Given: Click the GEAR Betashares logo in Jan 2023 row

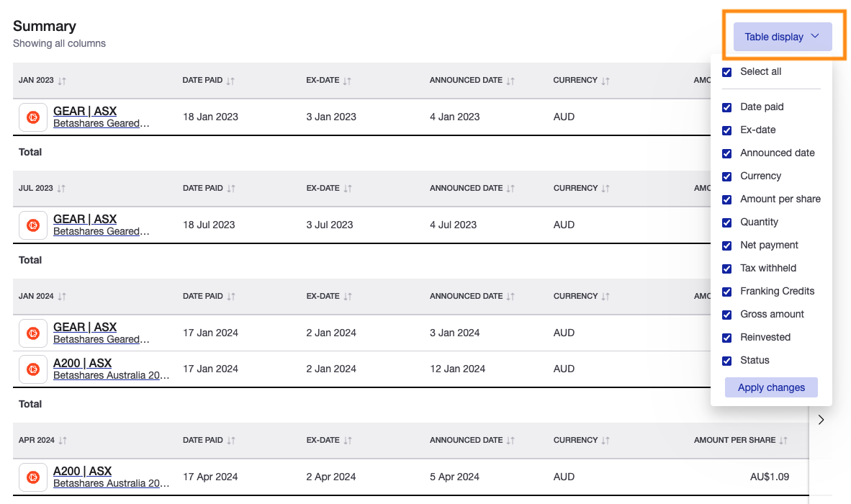Looking at the screenshot, I should pyautogui.click(x=32, y=117).
